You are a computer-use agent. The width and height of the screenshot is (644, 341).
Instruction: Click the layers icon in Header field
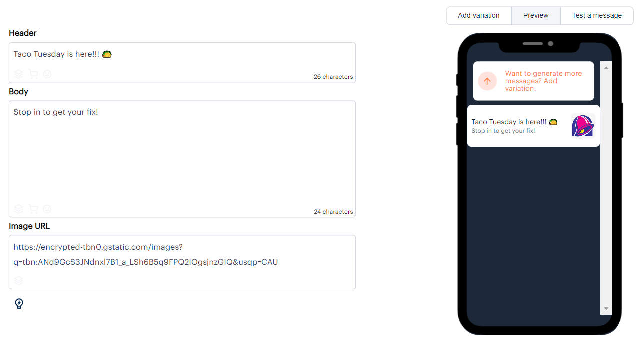point(19,74)
